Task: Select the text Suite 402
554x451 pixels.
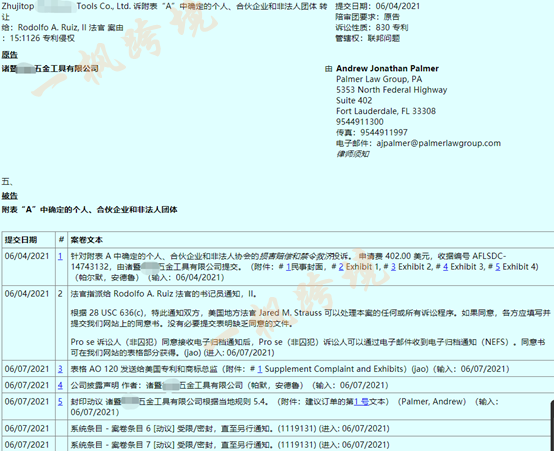Action: tap(354, 100)
